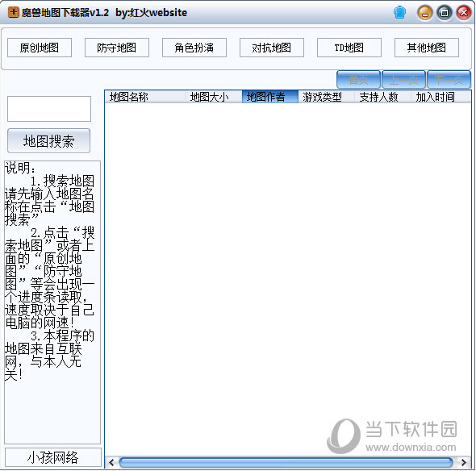The width and height of the screenshot is (476, 471).
Task: Select the 角色扮演 map category
Action: point(194,48)
